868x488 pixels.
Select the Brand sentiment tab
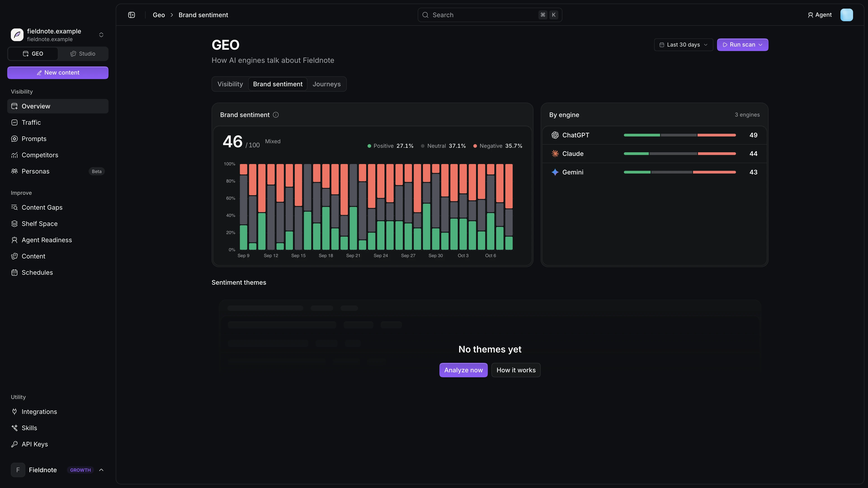pos(278,84)
